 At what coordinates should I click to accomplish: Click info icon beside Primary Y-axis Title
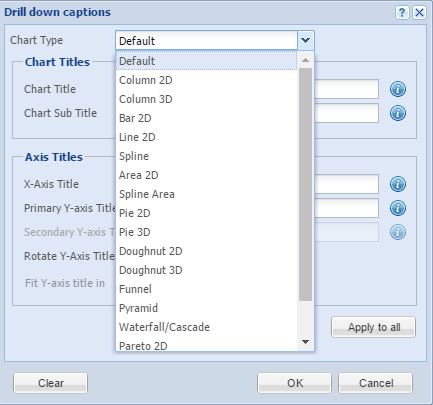click(398, 208)
